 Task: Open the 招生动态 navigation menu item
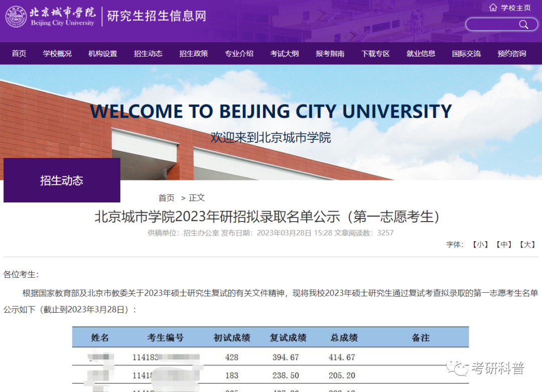[148, 54]
